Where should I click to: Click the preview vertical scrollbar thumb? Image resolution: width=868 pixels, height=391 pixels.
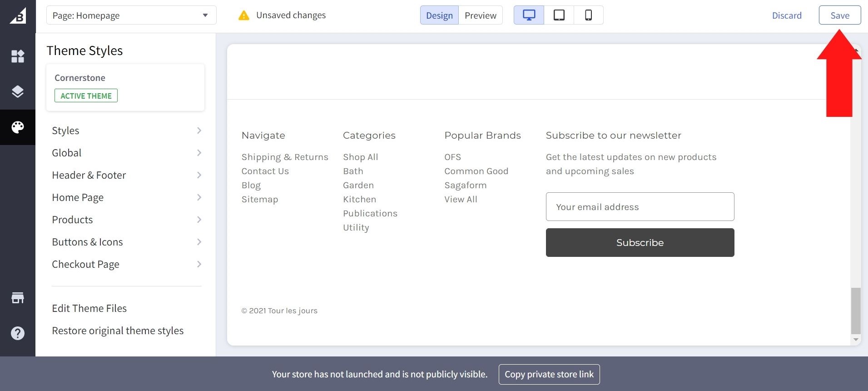point(856,311)
